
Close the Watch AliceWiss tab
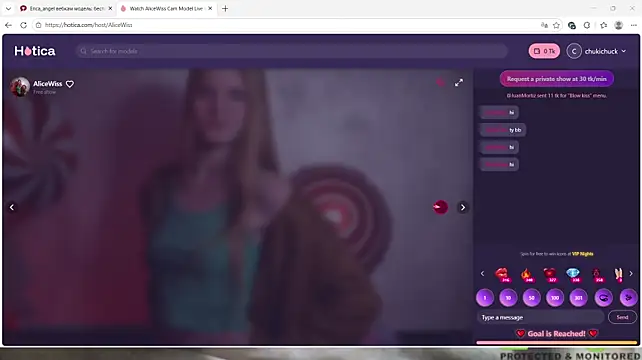tap(210, 9)
